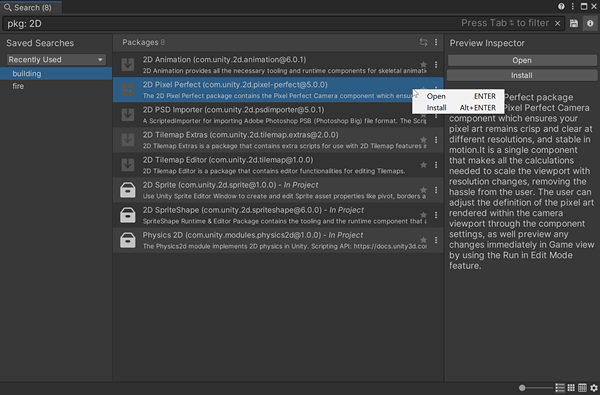The width and height of the screenshot is (600, 395).
Task: Open more options for 2D SpriteShape
Action: [436, 215]
